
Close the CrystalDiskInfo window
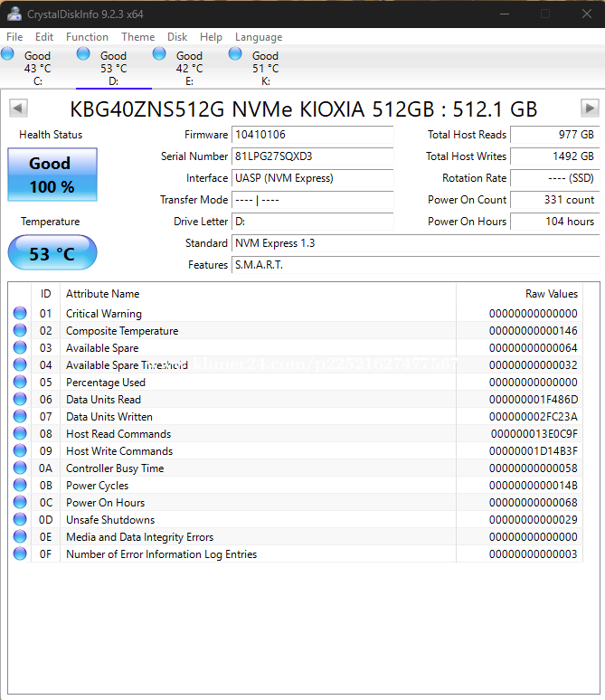(587, 14)
